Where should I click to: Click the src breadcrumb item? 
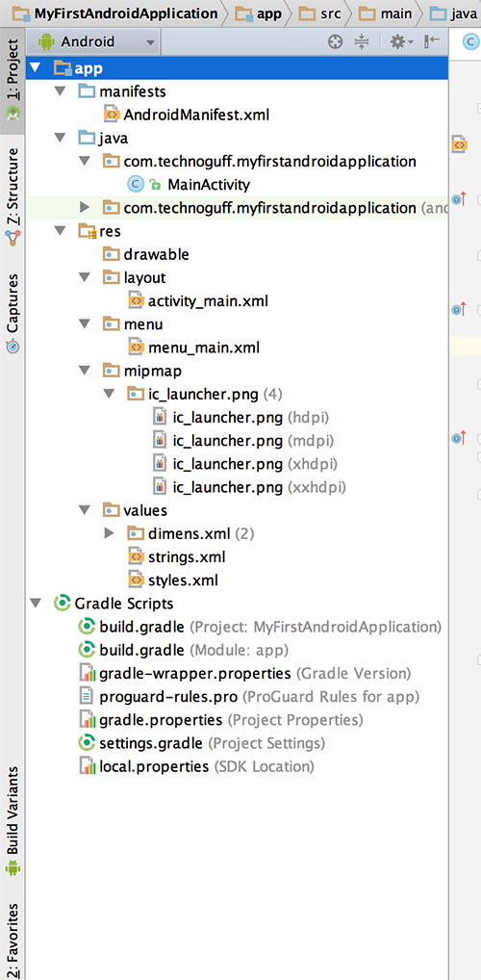321,13
